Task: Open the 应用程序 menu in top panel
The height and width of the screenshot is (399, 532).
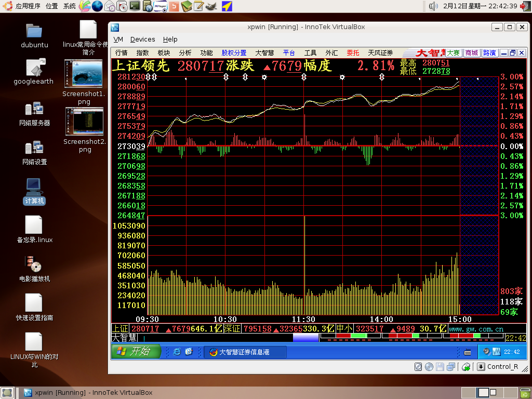Action: (x=28, y=6)
